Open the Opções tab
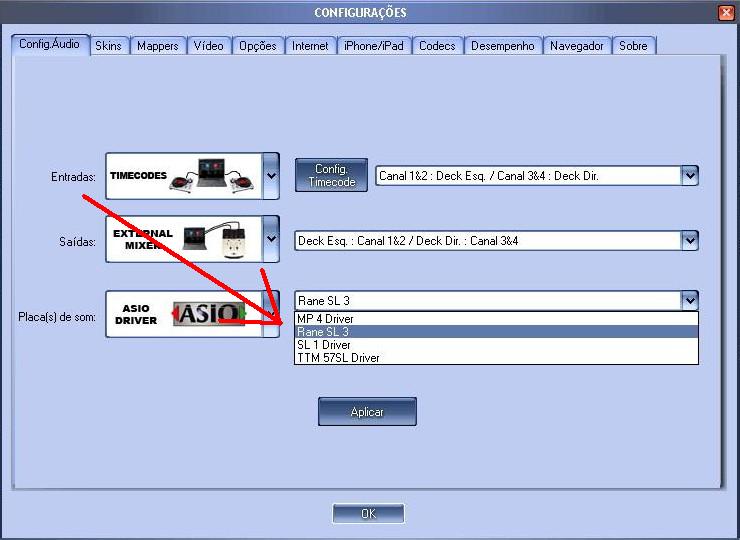The width and height of the screenshot is (740, 540). pyautogui.click(x=258, y=46)
